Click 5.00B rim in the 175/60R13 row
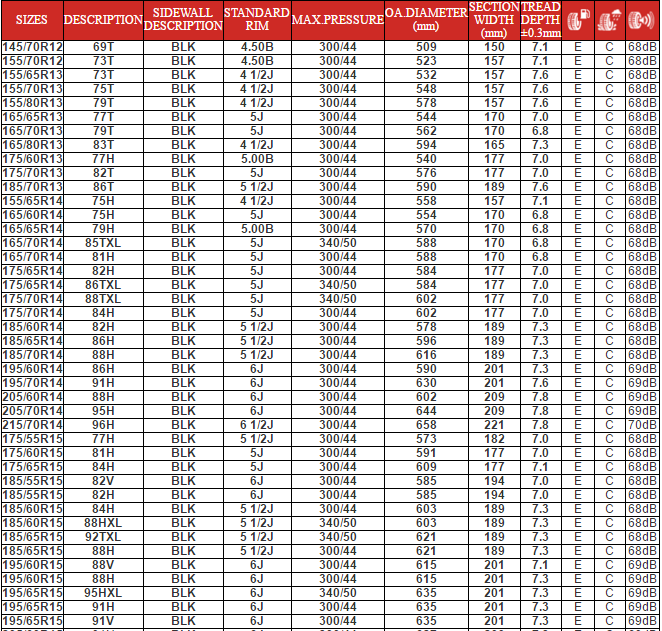 coord(257,159)
